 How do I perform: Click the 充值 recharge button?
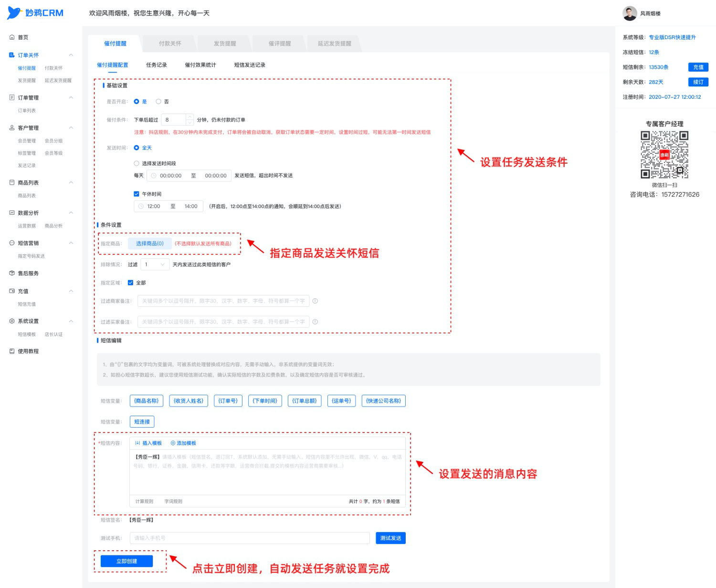tap(698, 67)
